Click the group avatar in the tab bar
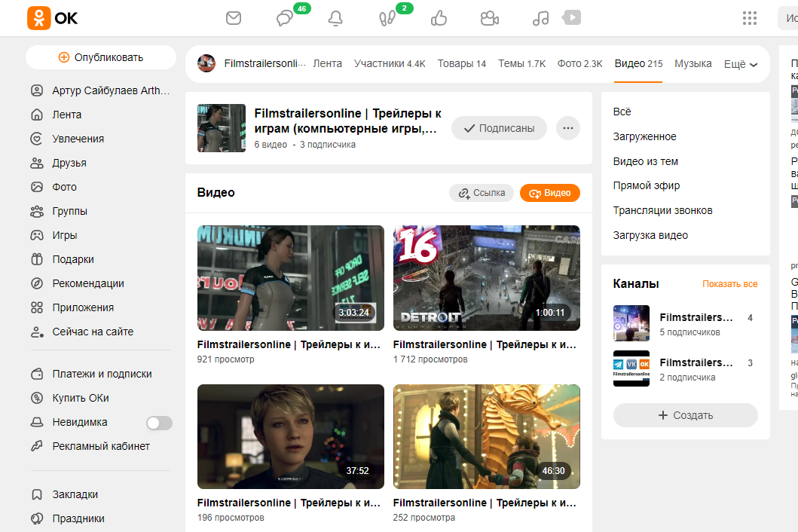This screenshot has width=798, height=532. point(206,63)
